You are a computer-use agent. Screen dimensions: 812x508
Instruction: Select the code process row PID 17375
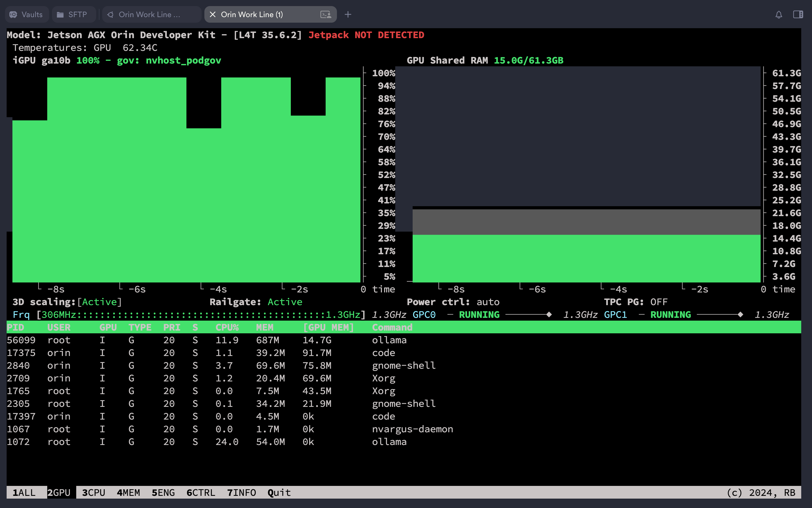pyautogui.click(x=404, y=353)
